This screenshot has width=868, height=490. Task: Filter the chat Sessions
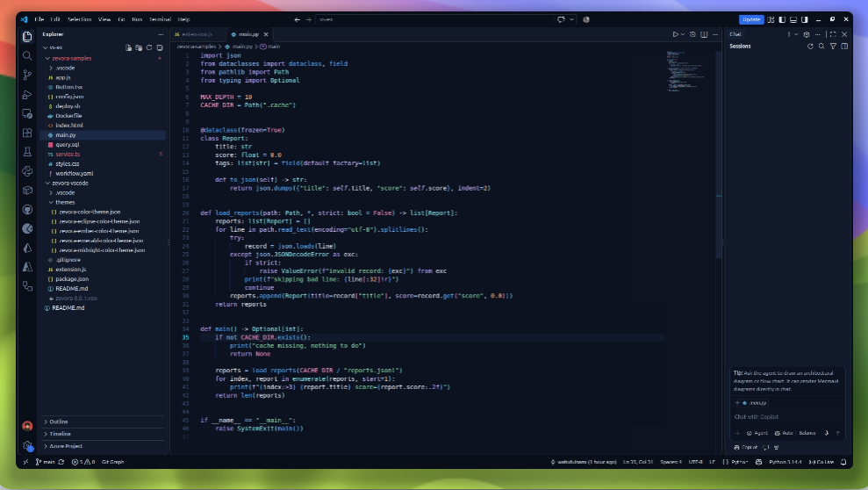(833, 47)
